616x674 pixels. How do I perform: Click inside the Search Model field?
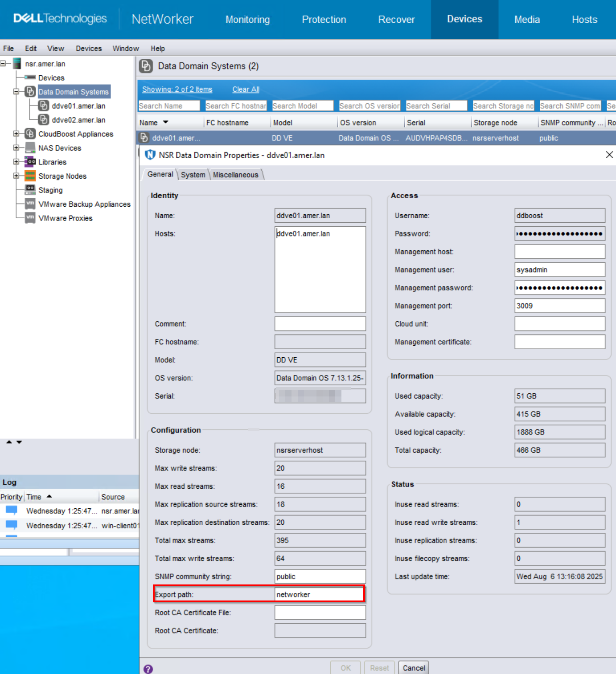point(302,106)
